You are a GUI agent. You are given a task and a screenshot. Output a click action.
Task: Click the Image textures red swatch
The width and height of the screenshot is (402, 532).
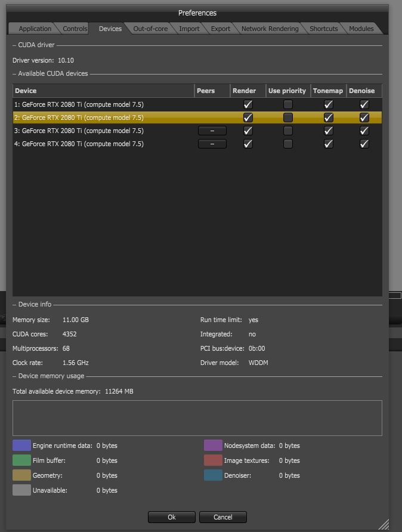tap(213, 460)
